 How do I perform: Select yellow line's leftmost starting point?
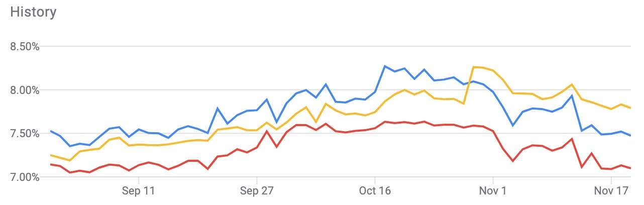click(x=51, y=155)
